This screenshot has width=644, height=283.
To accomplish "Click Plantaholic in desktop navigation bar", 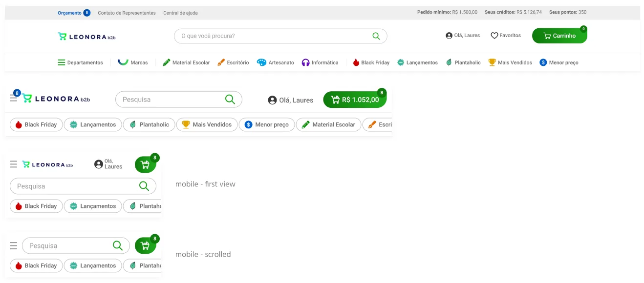I will (x=463, y=62).
